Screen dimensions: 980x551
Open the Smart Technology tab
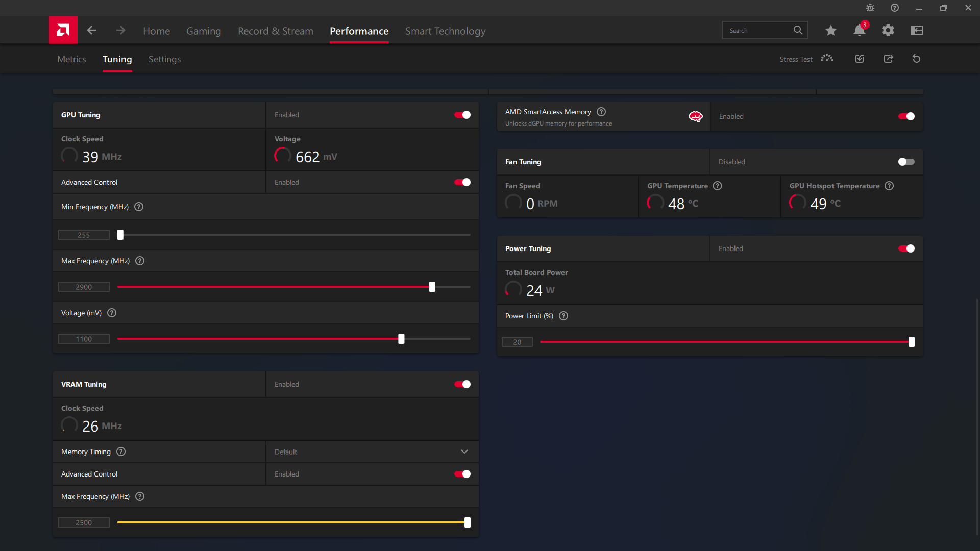pos(446,31)
